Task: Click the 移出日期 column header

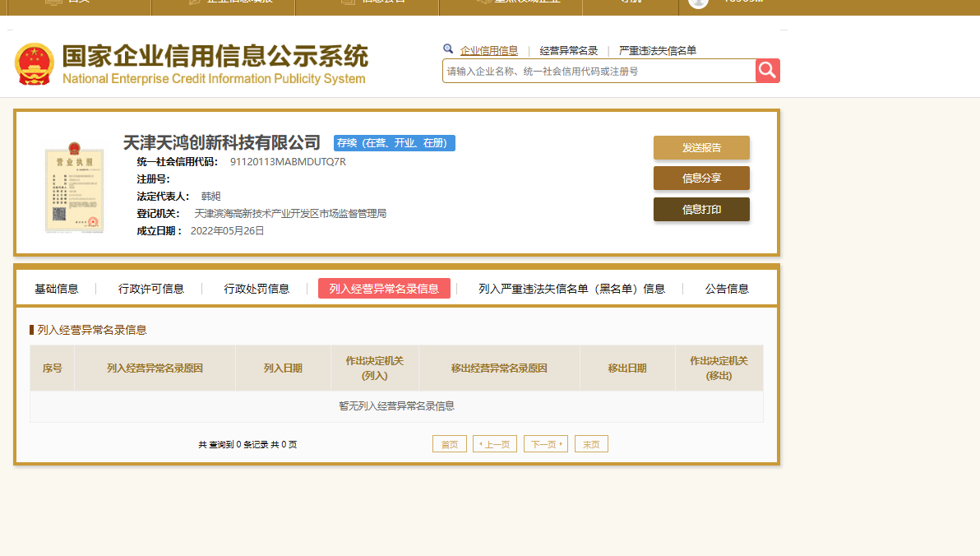Action: (627, 368)
